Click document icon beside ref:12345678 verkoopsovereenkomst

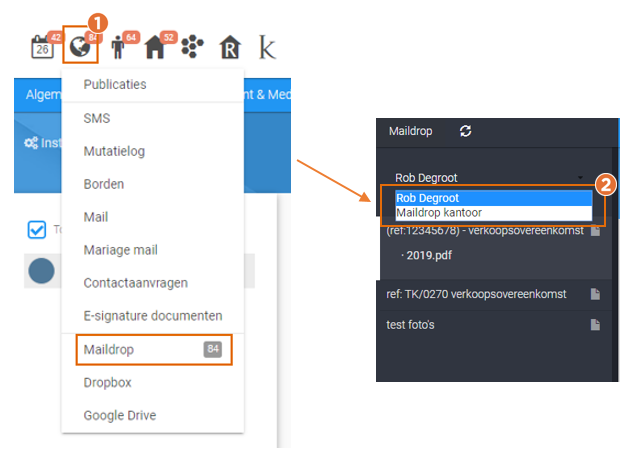pyautogui.click(x=595, y=231)
